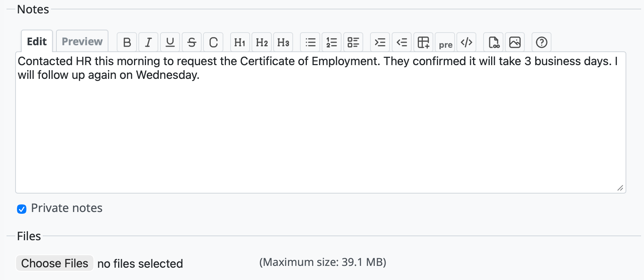644x280 pixels.
Task: Click Choose Files to attach a file
Action: click(x=54, y=263)
